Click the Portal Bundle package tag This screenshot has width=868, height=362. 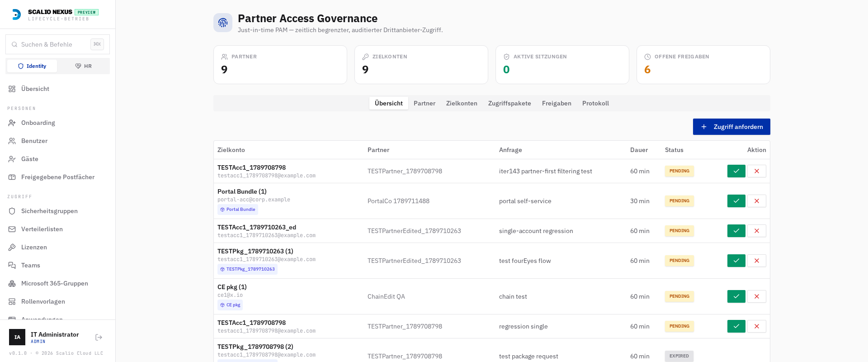(238, 210)
